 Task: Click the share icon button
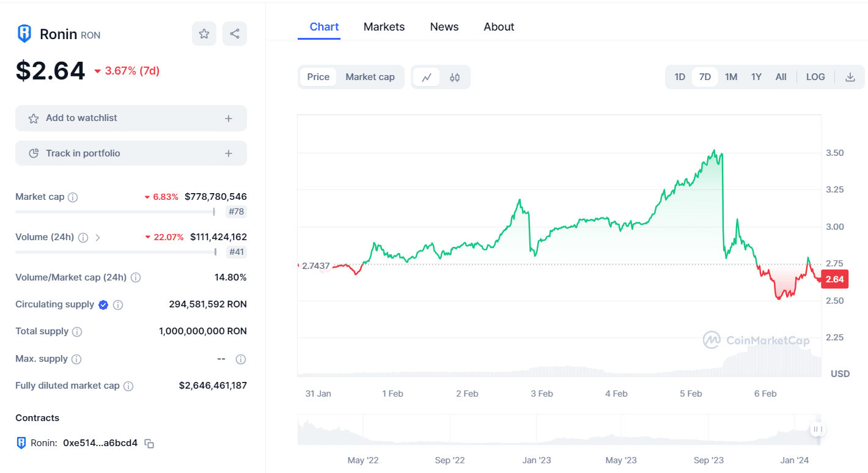(x=235, y=34)
